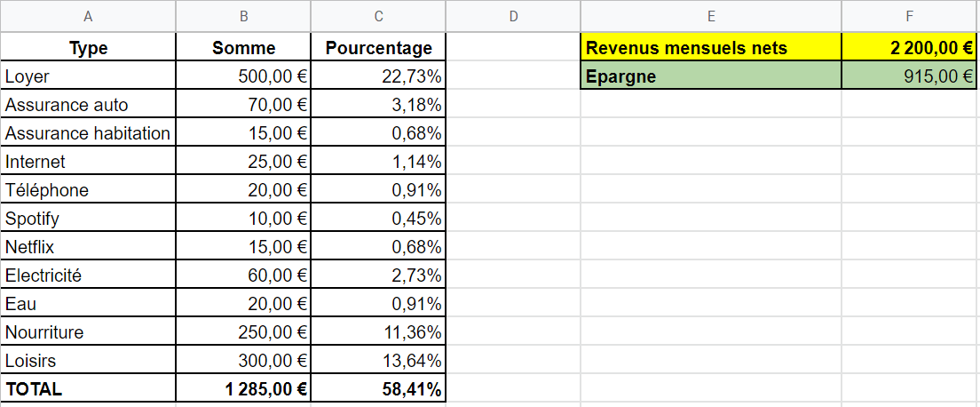This screenshot has width=980, height=407.
Task: Select the Assurance auto amount 70,00 €
Action: (243, 105)
